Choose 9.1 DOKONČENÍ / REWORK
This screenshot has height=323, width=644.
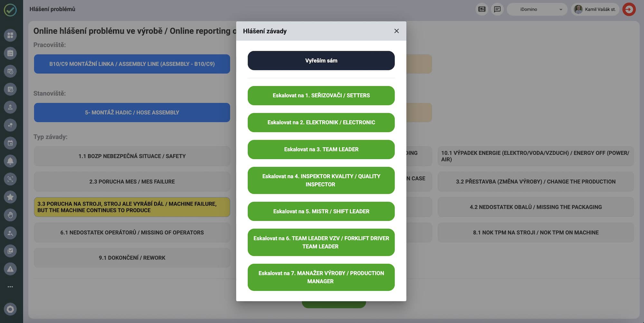(132, 258)
